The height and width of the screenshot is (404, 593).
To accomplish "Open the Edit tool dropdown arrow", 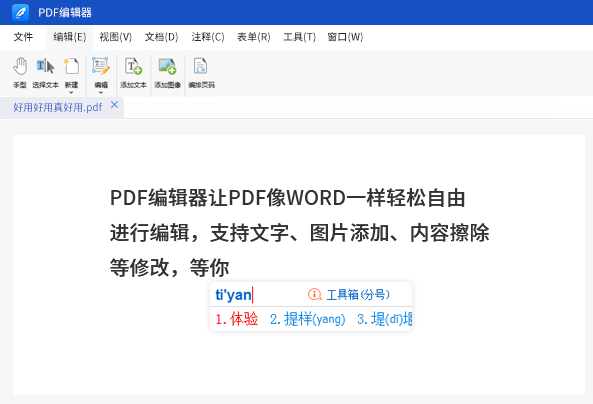I will tap(101, 93).
